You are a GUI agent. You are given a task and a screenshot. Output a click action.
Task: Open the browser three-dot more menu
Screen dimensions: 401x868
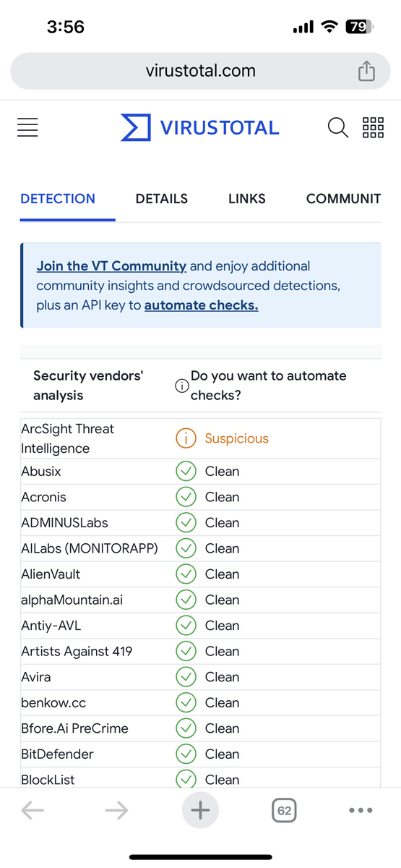(361, 811)
